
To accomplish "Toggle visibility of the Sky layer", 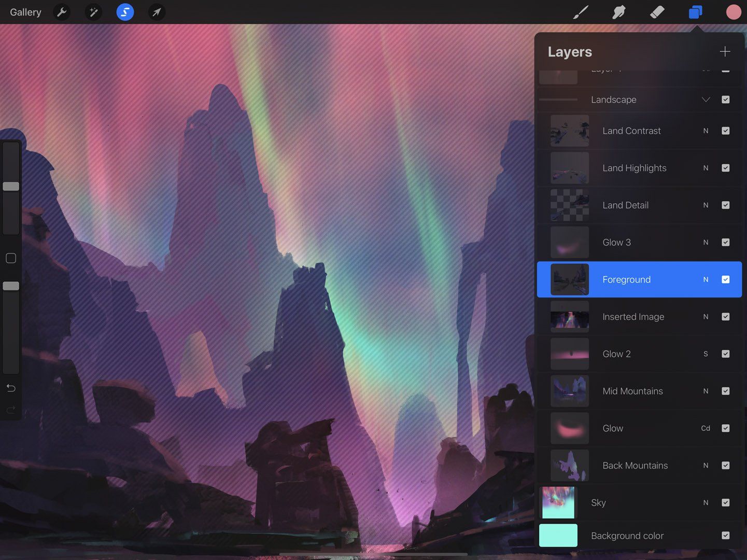I will (725, 502).
